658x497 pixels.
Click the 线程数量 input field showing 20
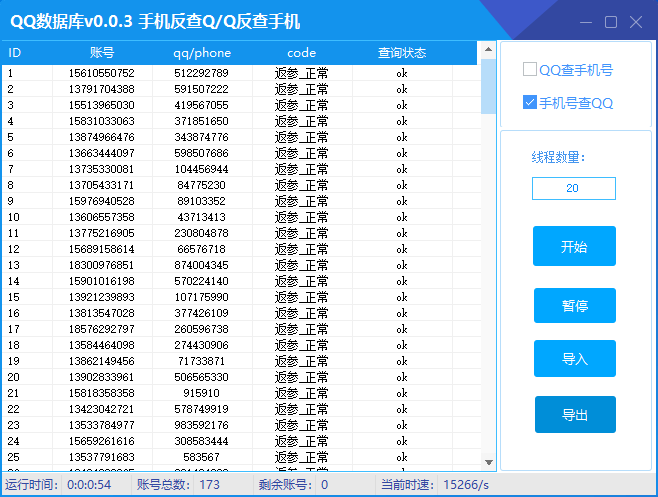point(574,188)
